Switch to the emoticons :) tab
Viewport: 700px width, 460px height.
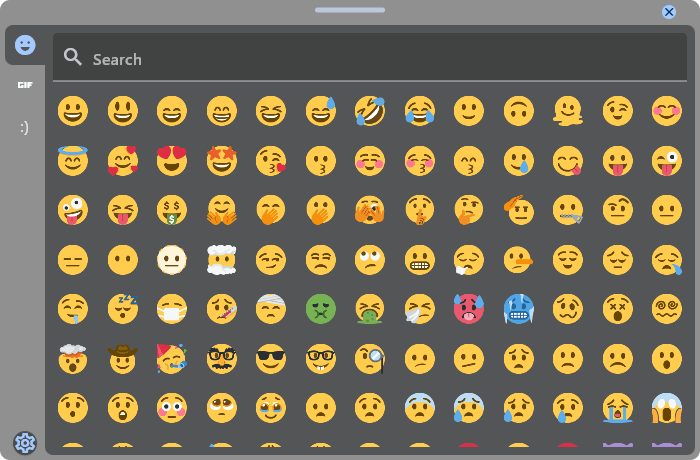click(x=25, y=128)
